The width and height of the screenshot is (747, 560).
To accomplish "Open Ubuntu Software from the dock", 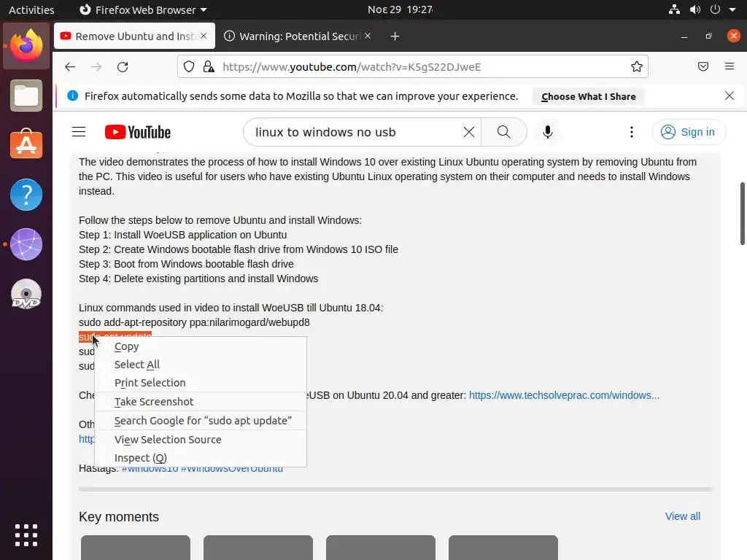I will [x=26, y=144].
